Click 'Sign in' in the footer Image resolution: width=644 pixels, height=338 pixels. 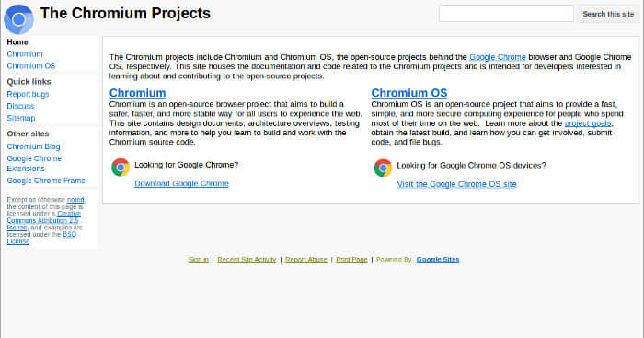199,260
